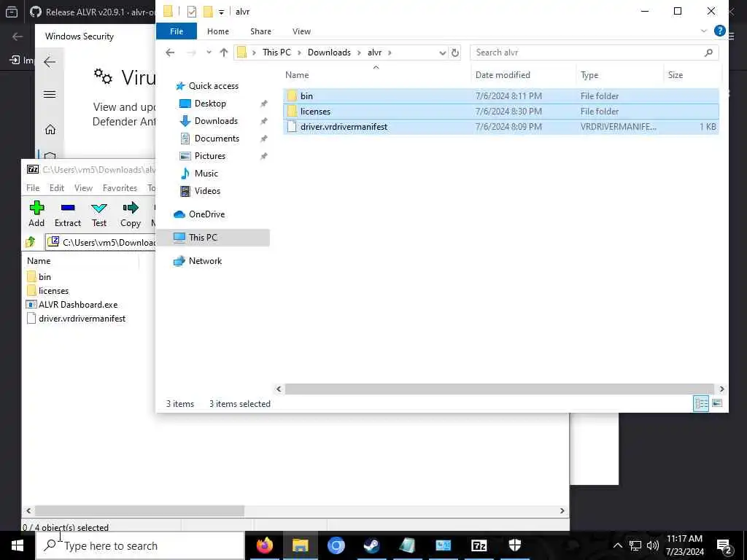The width and height of the screenshot is (747, 560).
Task: Sort by the Name column in Explorer
Action: (297, 75)
